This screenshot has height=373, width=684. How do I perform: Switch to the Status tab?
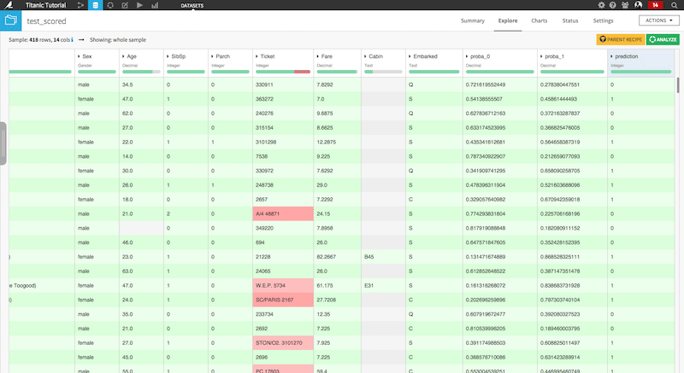tap(570, 21)
